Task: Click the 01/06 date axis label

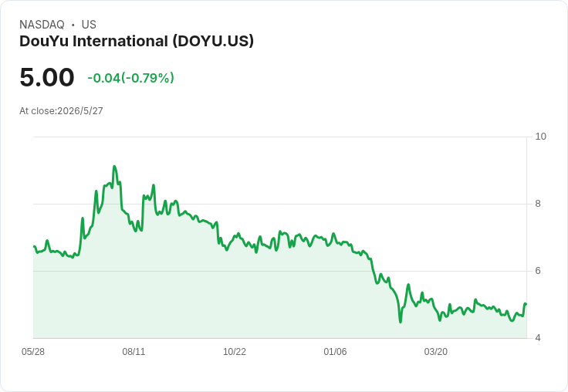Action: coord(335,352)
